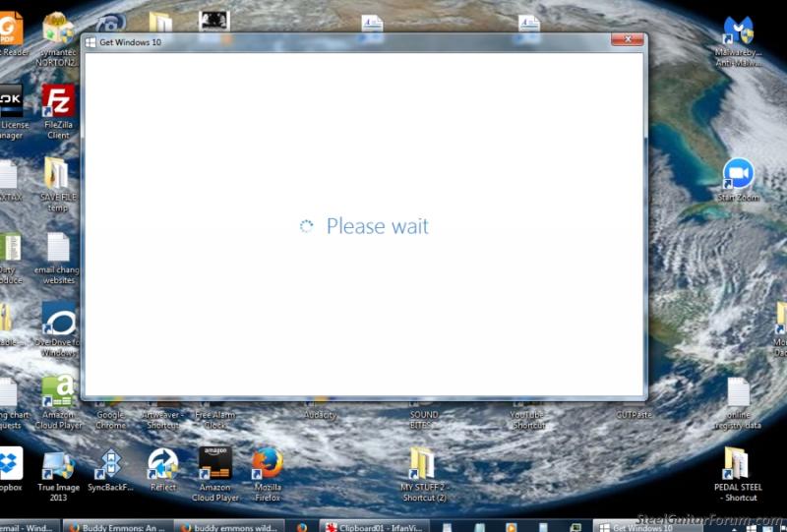Open the PEDAL STEEL shortcut folder
The width and height of the screenshot is (787, 532).
pos(738,464)
